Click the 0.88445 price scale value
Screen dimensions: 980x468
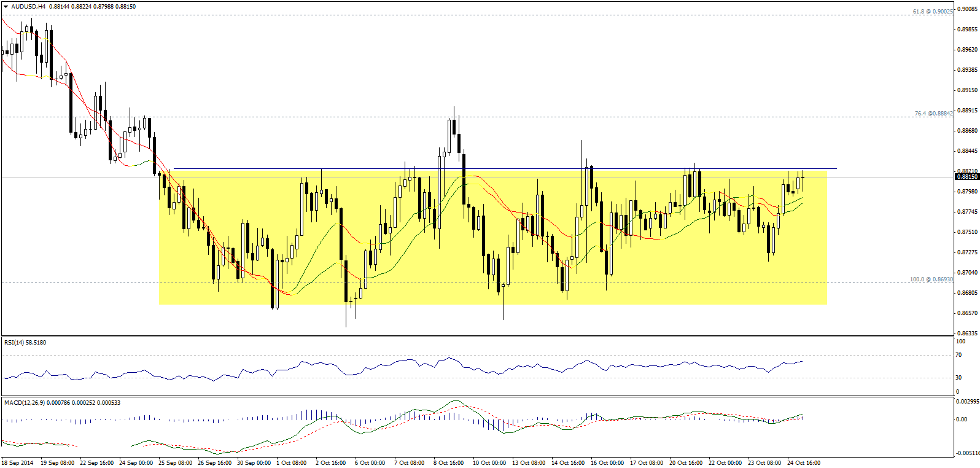coord(967,151)
